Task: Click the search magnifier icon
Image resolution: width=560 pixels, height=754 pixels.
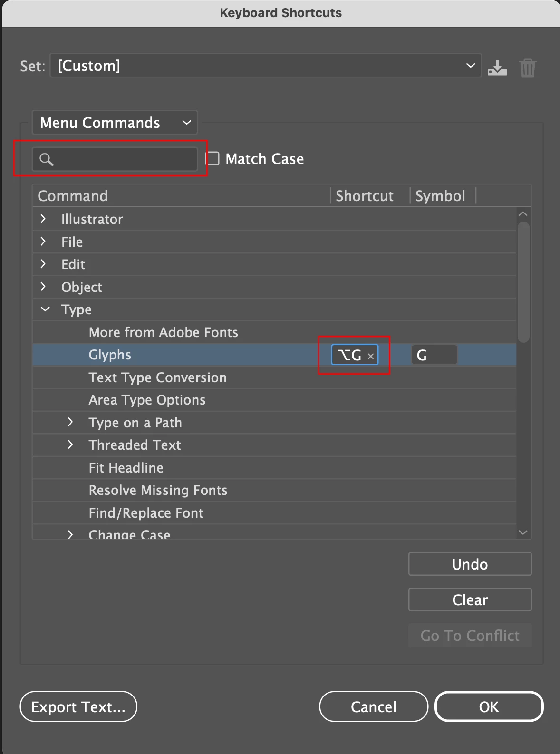Action: [46, 159]
